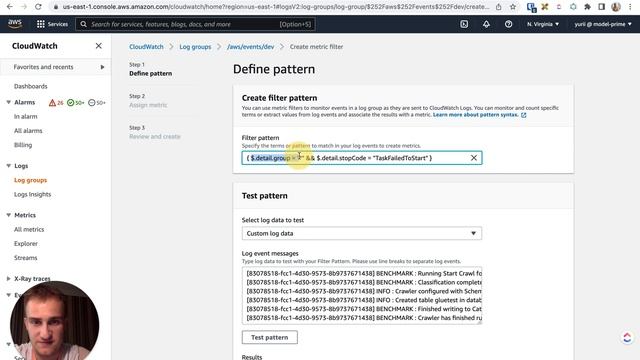Click the Log groups breadcrumb link
The height and width of the screenshot is (360, 640).
click(195, 47)
